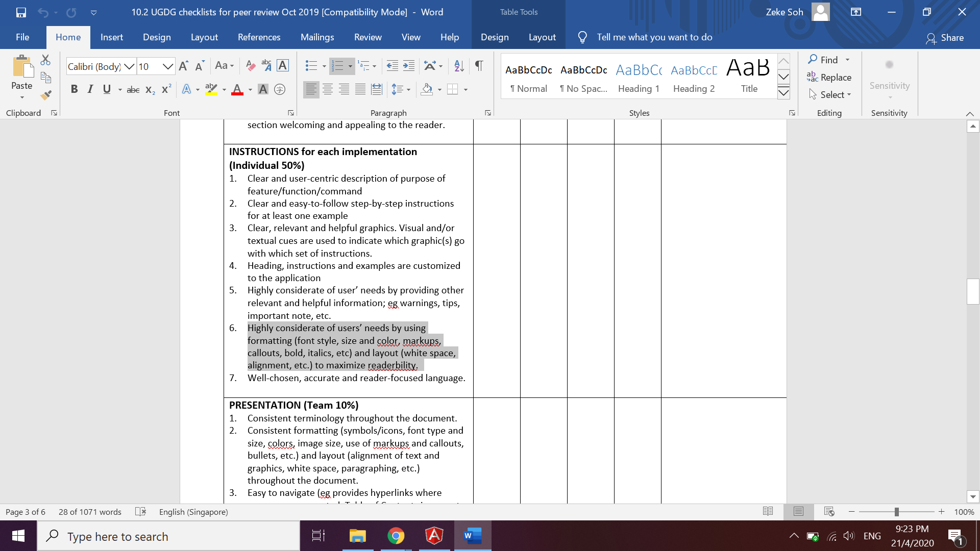This screenshot has height=551, width=980.
Task: Toggle Italic formatting
Action: [90, 90]
